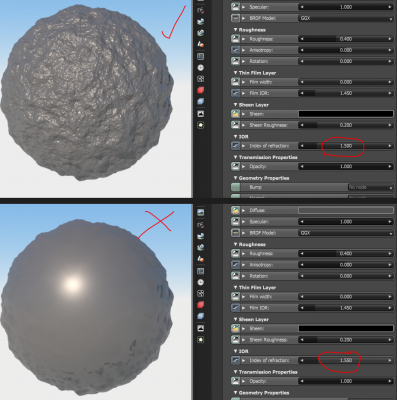Open black Sheen color swatch in lower panel
397x400 pixels.
point(346,328)
